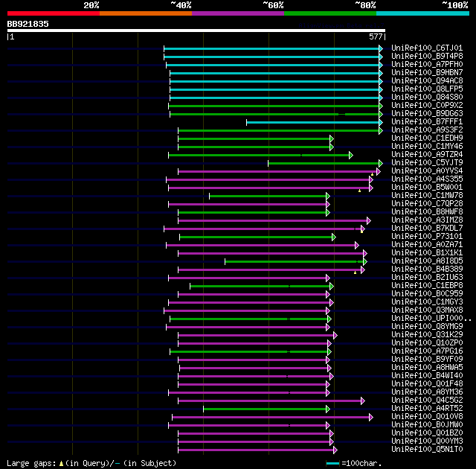Select the UniRef100_B5W001 label
Viewport: 476px width, 469px height.
tap(427, 188)
